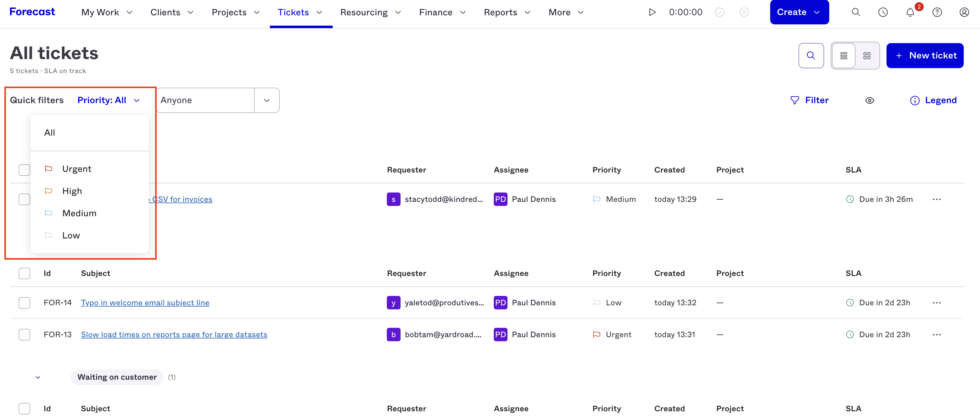The height and width of the screenshot is (420, 980).
Task: Open the Legend info button
Action: pyautogui.click(x=933, y=100)
